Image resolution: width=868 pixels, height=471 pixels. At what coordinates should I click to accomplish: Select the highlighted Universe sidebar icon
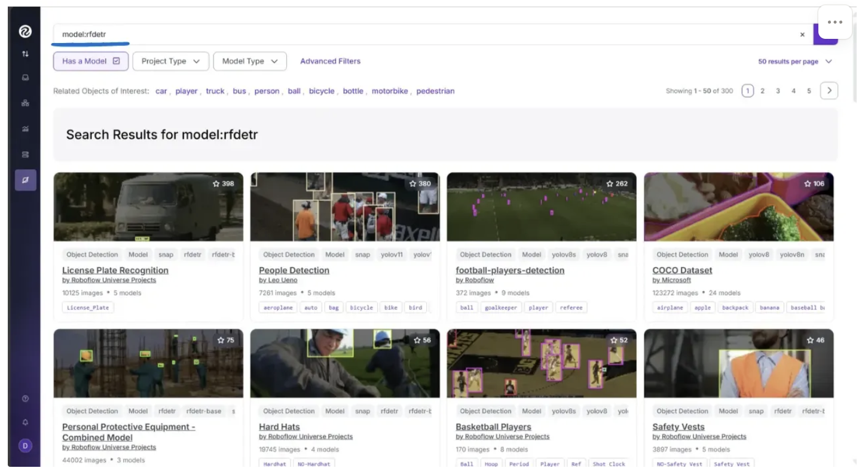25,180
